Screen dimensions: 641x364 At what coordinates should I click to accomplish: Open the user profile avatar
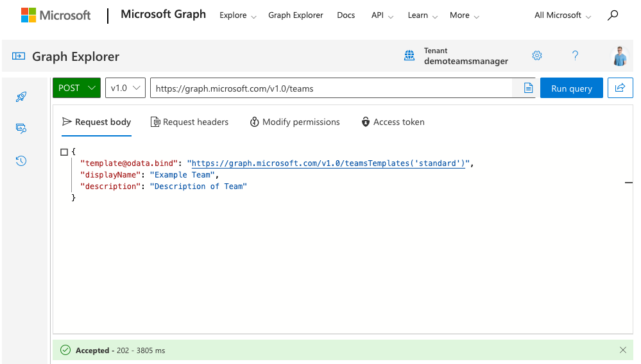[x=620, y=56]
